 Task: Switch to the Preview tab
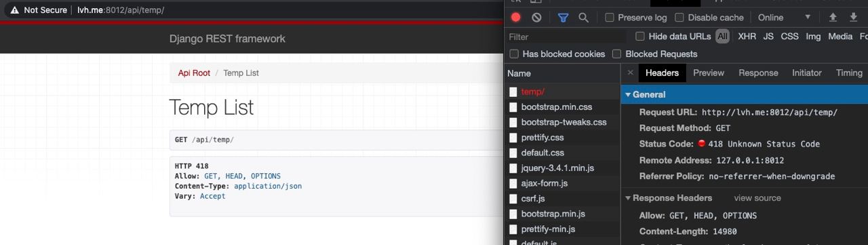tap(709, 73)
